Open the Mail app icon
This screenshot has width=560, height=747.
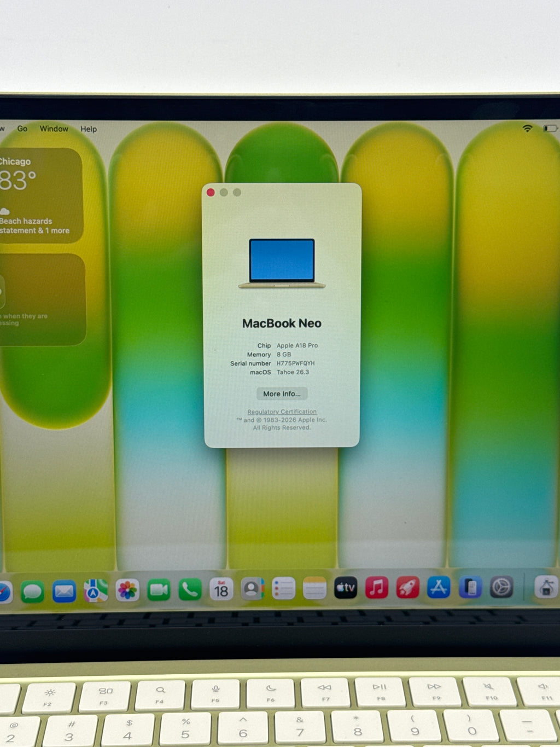click(x=64, y=591)
